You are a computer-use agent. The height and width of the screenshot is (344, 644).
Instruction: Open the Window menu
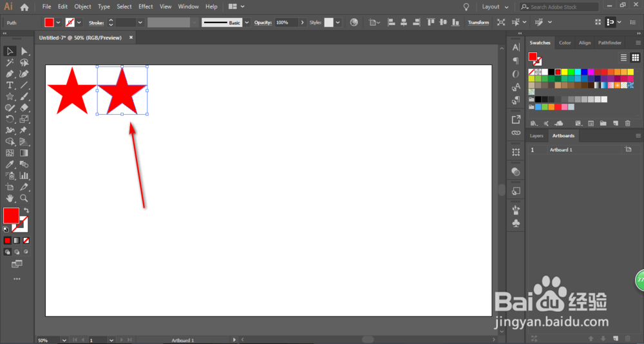(x=188, y=6)
